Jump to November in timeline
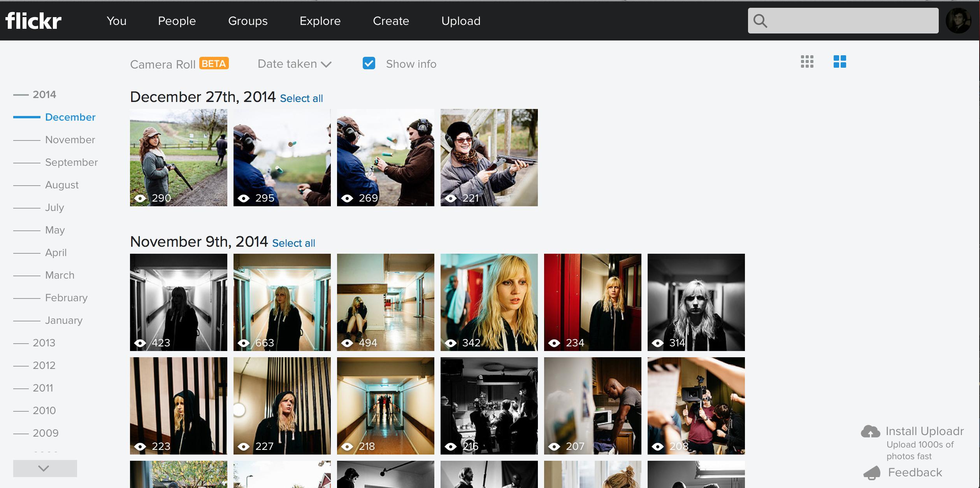Screen dimensions: 980x488 click(70, 140)
